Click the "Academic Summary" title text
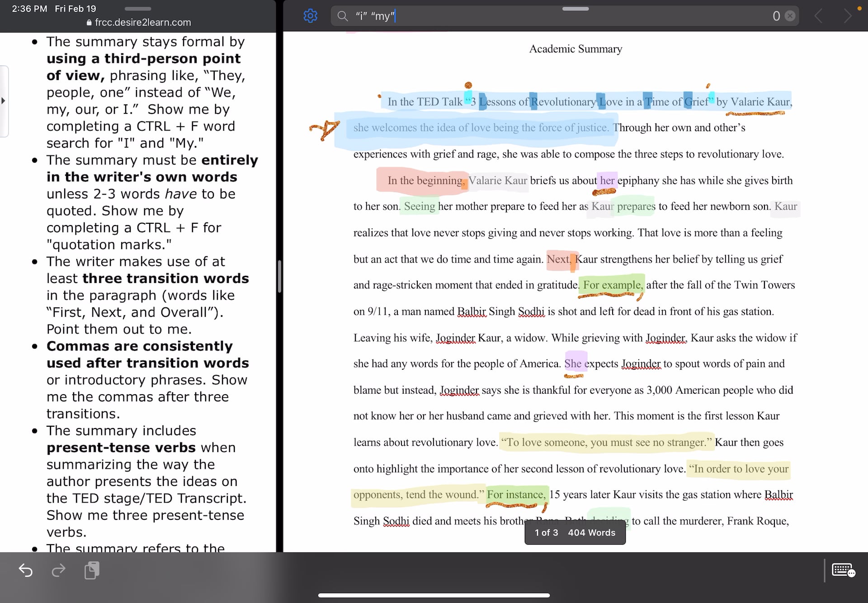868x603 pixels. tap(576, 49)
